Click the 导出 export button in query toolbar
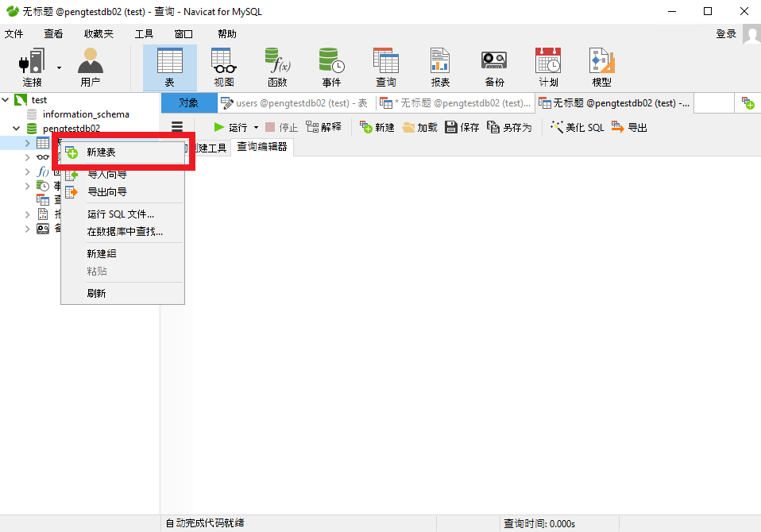The width and height of the screenshot is (761, 532). (629, 128)
